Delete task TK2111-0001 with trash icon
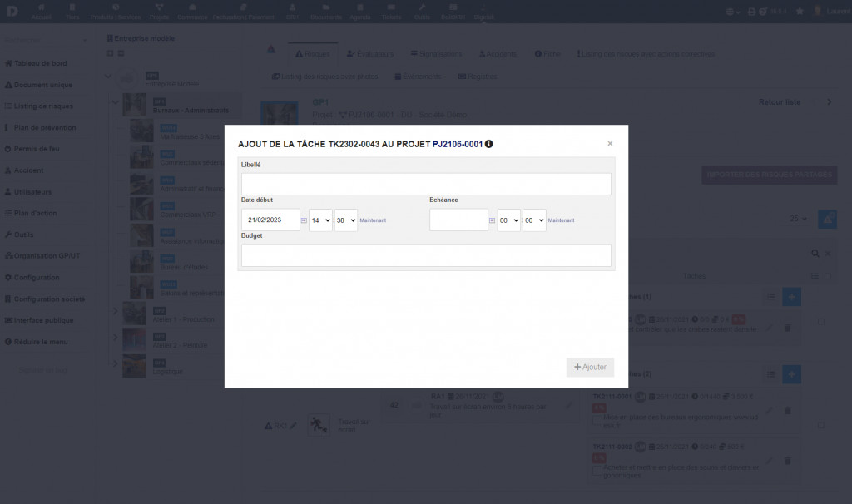This screenshot has height=504, width=852. pyautogui.click(x=788, y=411)
